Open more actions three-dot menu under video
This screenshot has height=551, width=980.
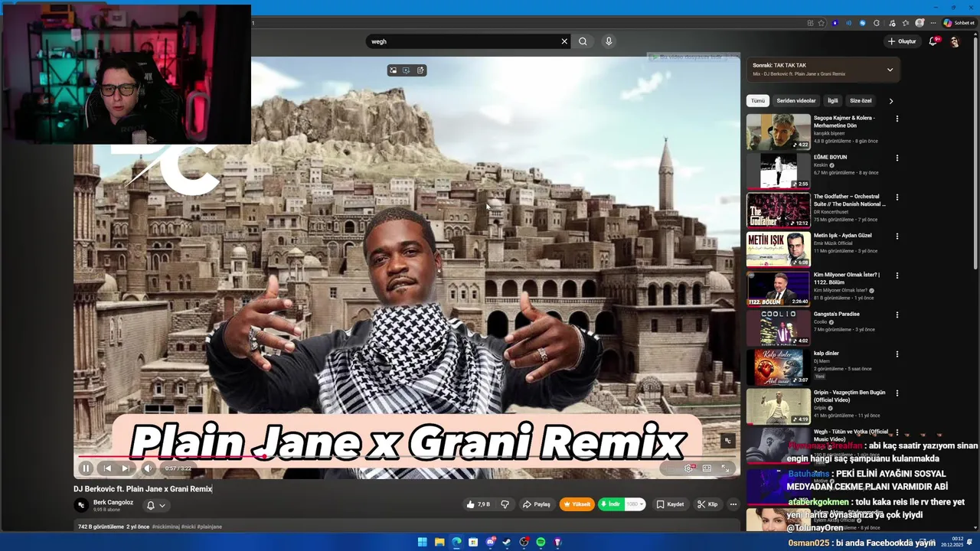click(x=733, y=504)
